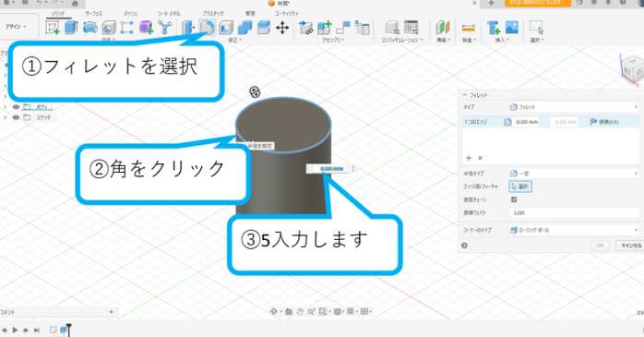Click the Insert Canvas image icon

[x=512, y=28]
